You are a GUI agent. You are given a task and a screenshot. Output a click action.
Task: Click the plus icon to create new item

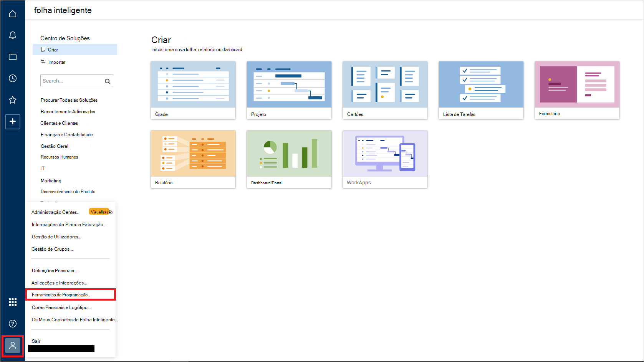point(13,122)
